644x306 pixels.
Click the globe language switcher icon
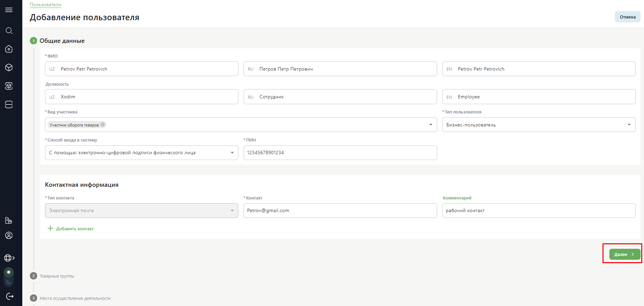(x=9, y=258)
